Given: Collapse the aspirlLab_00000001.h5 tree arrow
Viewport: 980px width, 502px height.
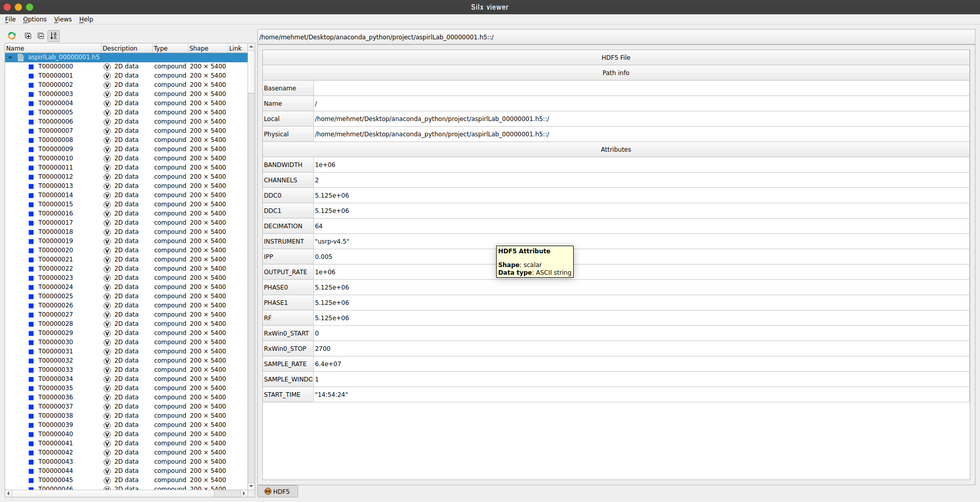Looking at the screenshot, I should pyautogui.click(x=10, y=57).
